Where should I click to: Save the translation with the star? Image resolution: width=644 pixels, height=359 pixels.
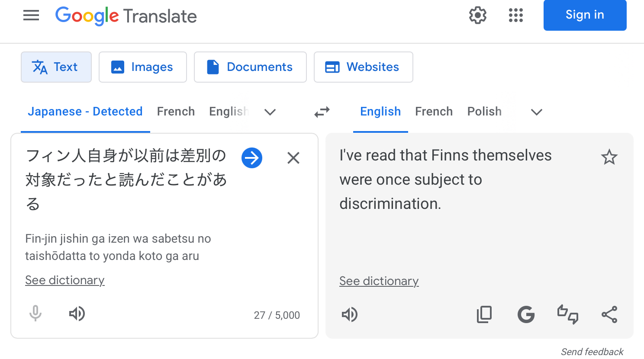coord(609,157)
